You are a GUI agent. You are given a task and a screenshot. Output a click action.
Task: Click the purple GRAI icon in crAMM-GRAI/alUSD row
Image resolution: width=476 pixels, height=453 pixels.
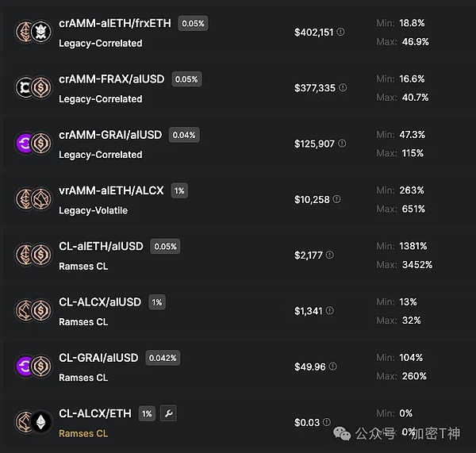click(25, 144)
